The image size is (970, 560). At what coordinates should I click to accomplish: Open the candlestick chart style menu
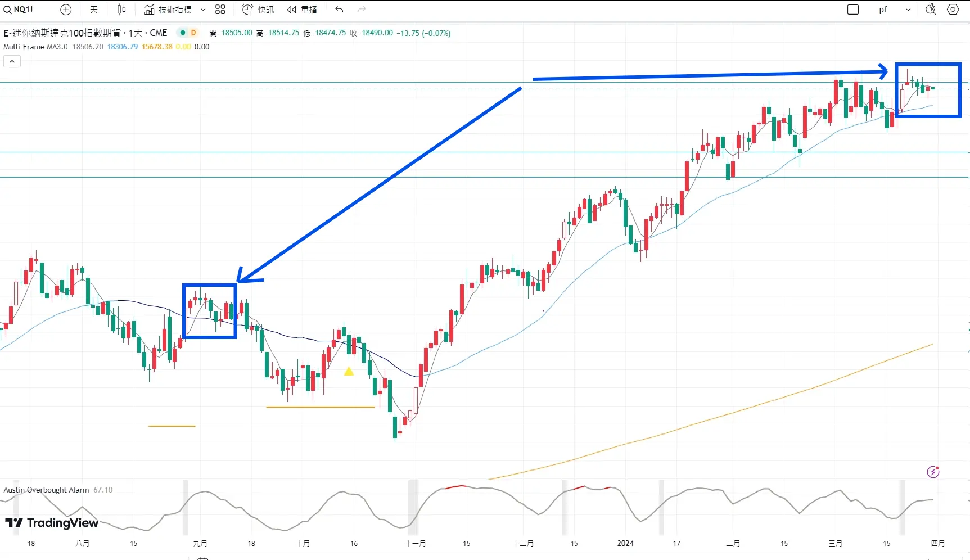point(121,10)
